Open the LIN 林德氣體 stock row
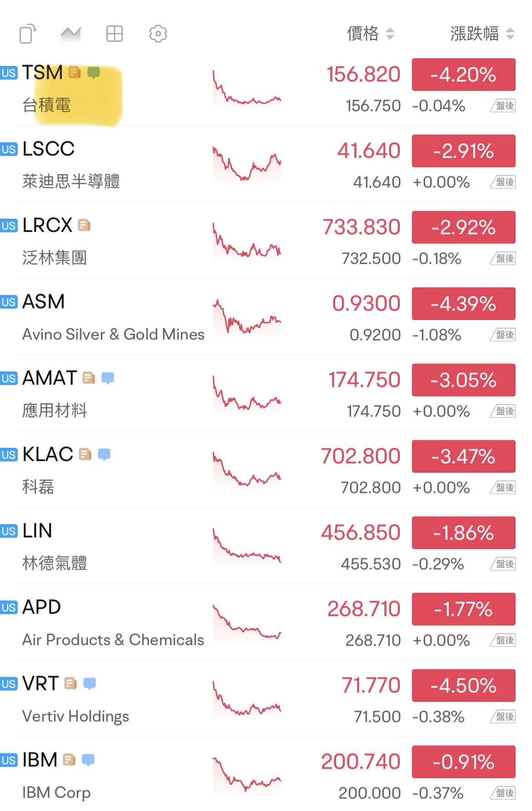 (266, 546)
